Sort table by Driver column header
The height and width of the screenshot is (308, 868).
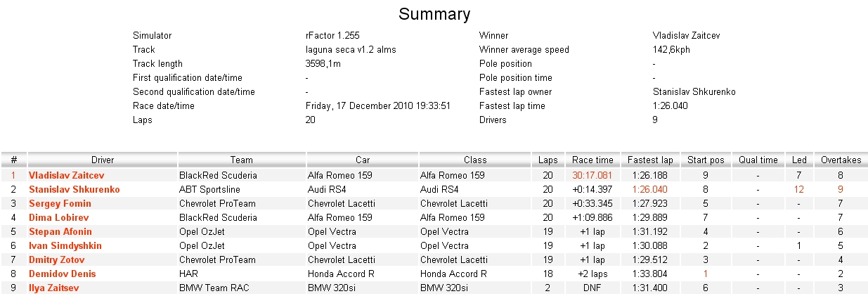click(103, 160)
